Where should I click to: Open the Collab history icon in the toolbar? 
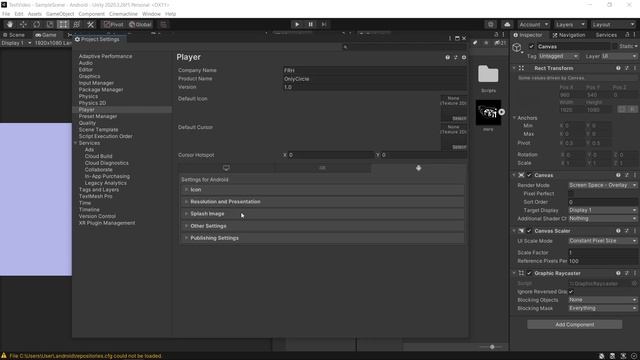[490, 24]
